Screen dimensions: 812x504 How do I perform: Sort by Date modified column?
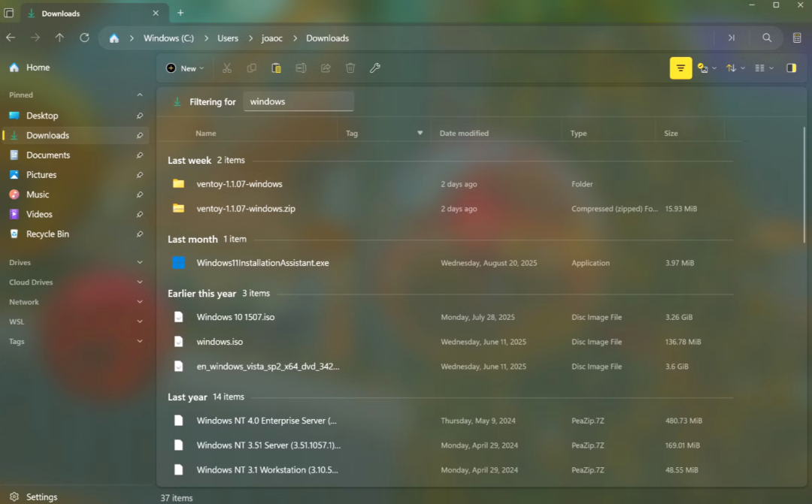pyautogui.click(x=464, y=133)
